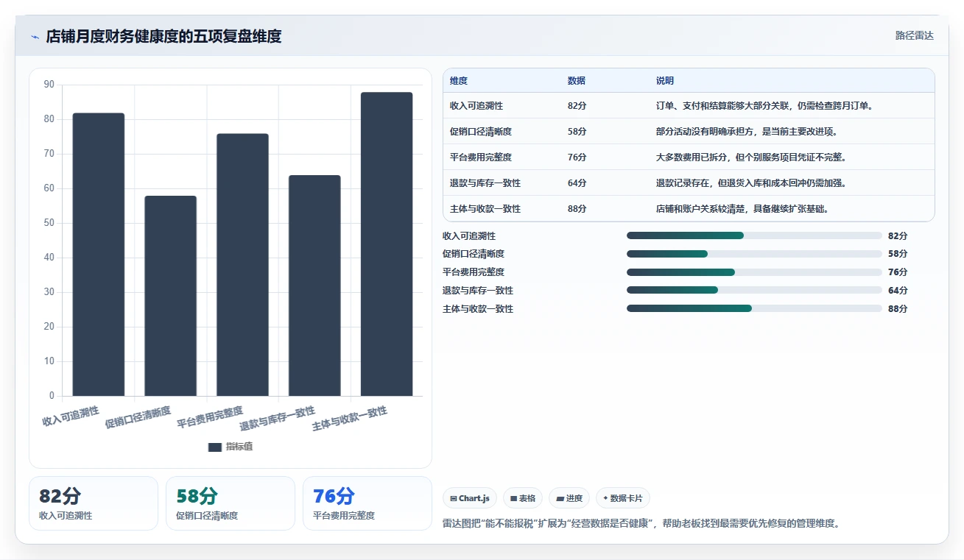Image resolution: width=964 pixels, height=560 pixels.
Task: Click the description starting 订单、支付和结算
Action: pos(765,106)
